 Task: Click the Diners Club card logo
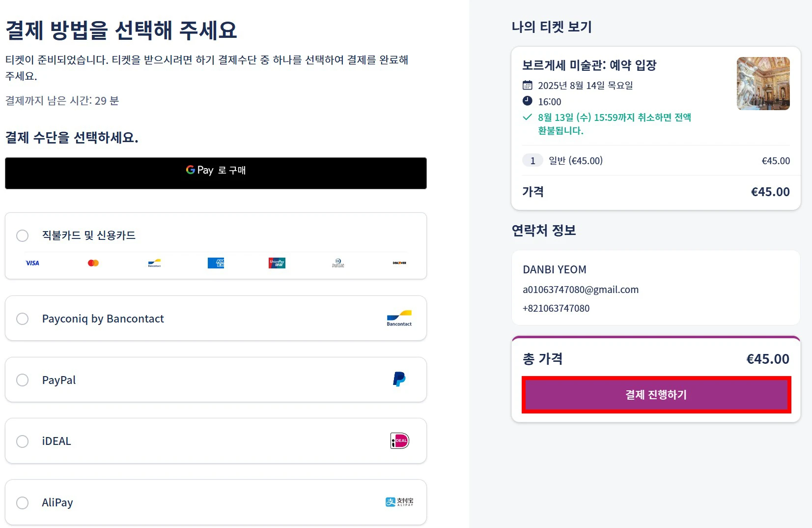[338, 263]
